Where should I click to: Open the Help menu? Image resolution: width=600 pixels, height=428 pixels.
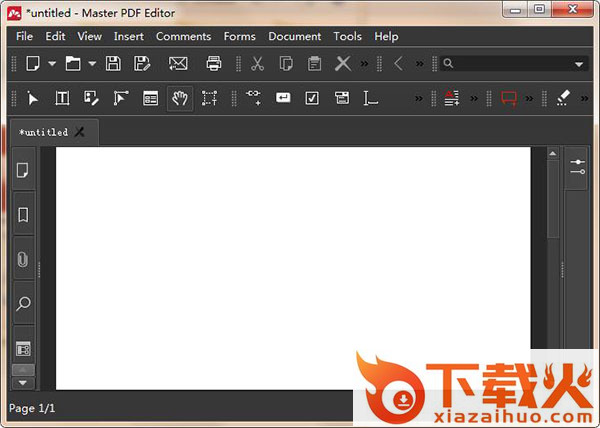tap(386, 36)
